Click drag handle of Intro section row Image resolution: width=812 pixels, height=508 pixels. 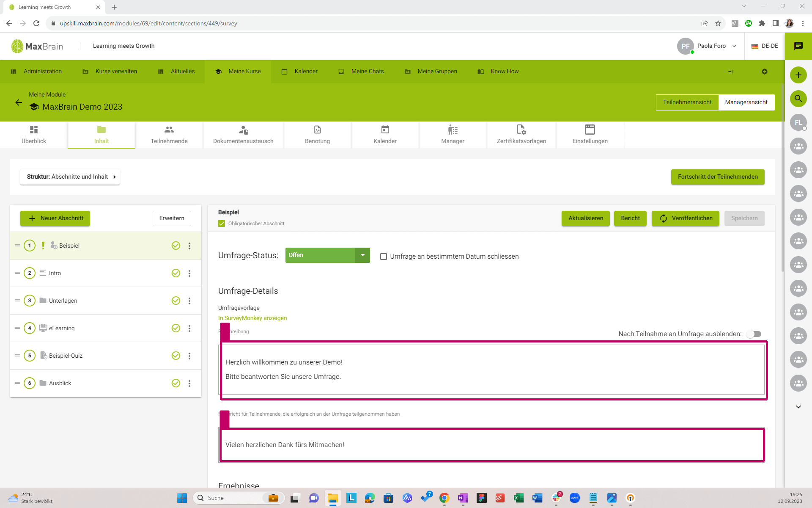(x=17, y=273)
